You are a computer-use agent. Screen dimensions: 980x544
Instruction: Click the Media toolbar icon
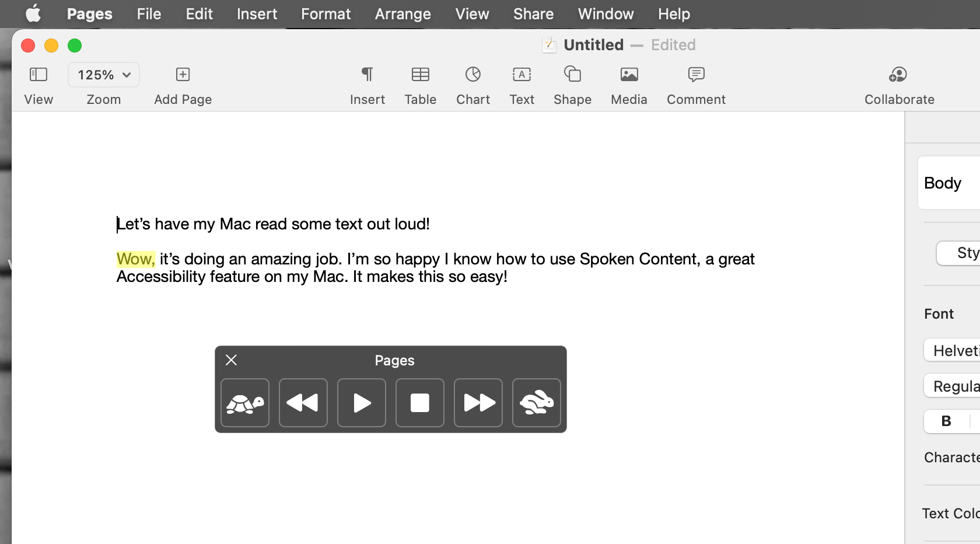pos(628,75)
